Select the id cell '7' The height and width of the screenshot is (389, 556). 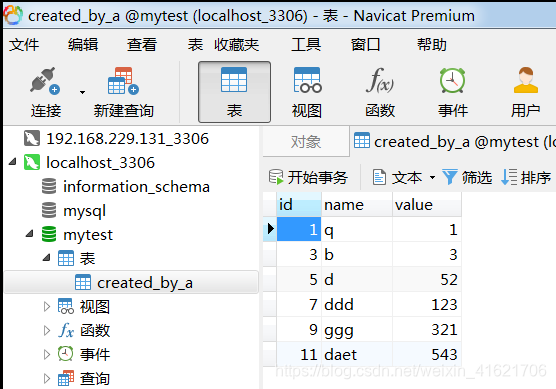tap(299, 305)
